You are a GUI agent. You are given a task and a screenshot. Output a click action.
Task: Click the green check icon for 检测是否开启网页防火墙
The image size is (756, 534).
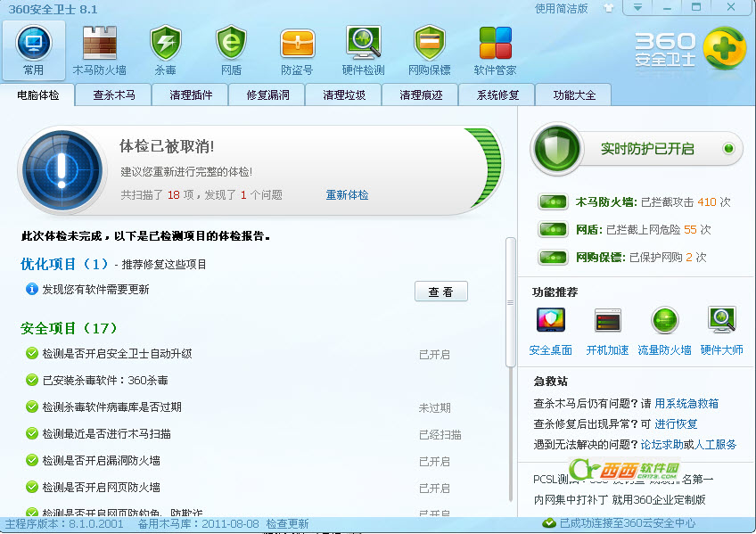(x=32, y=487)
